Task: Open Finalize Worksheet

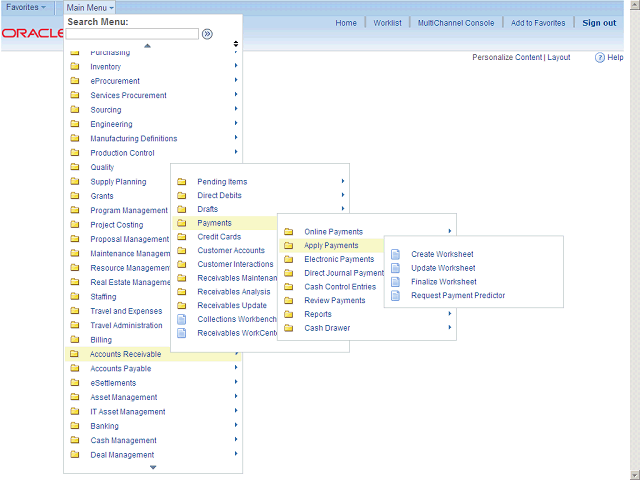Action: pos(444,282)
